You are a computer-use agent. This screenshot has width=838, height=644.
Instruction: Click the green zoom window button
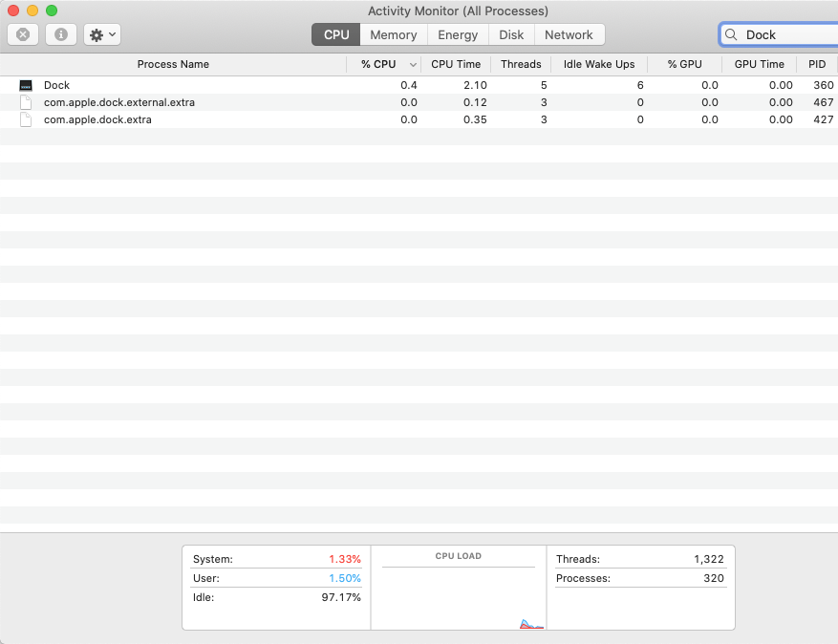52,11
